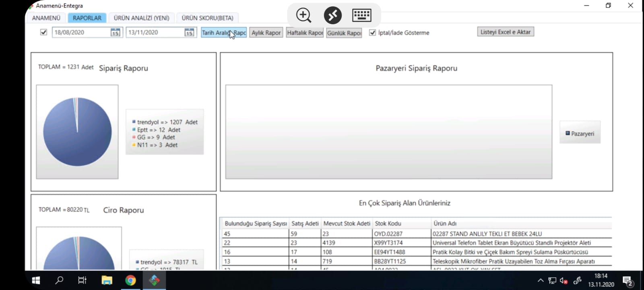This screenshot has height=290, width=644.
Task: Click the stock quantity cell 4139
Action: (347, 243)
